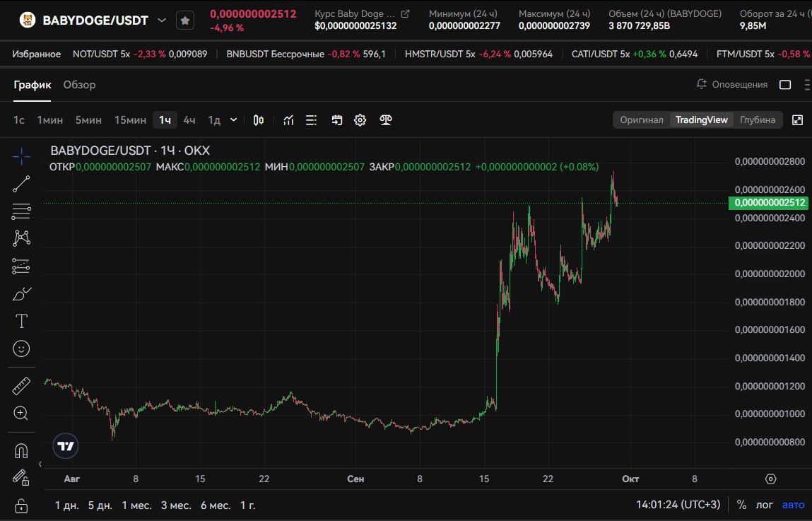Select the 4ч timeframe

189,120
